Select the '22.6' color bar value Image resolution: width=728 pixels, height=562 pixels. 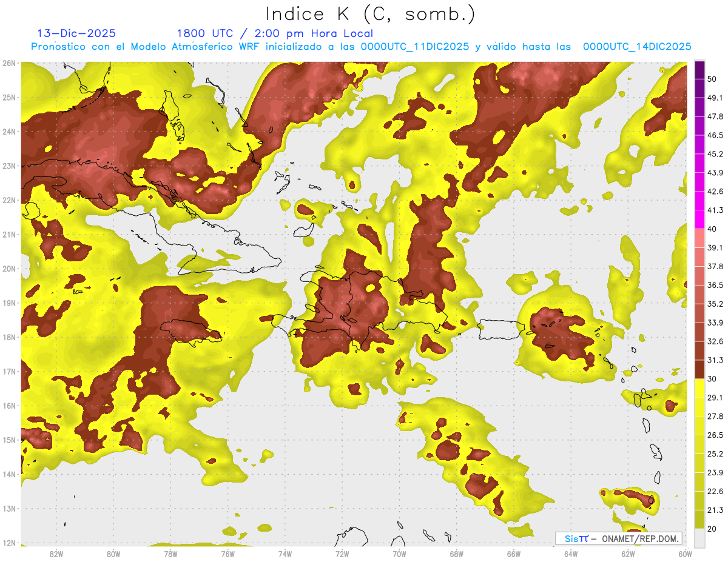coord(715,491)
